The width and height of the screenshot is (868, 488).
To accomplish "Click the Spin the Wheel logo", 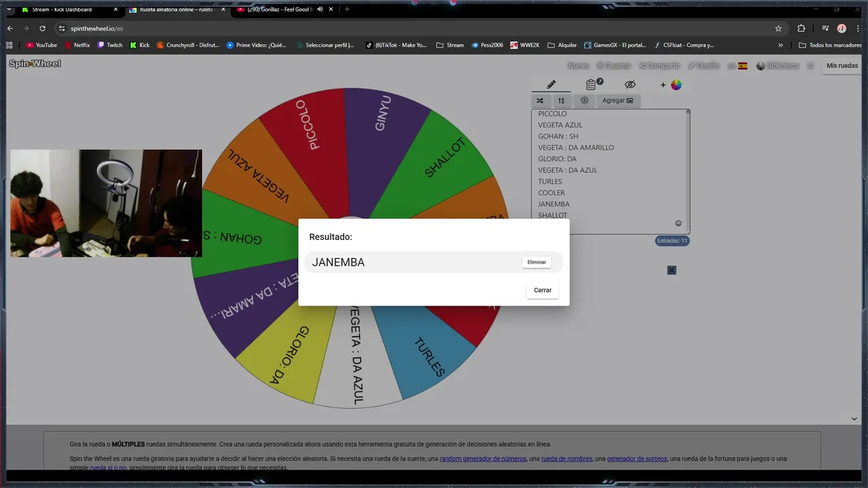I will pos(35,64).
